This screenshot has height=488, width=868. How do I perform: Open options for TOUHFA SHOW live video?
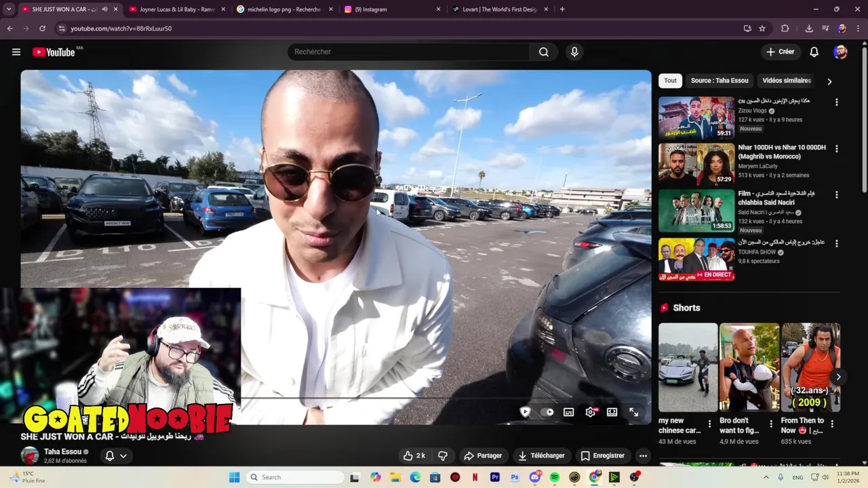[836, 243]
